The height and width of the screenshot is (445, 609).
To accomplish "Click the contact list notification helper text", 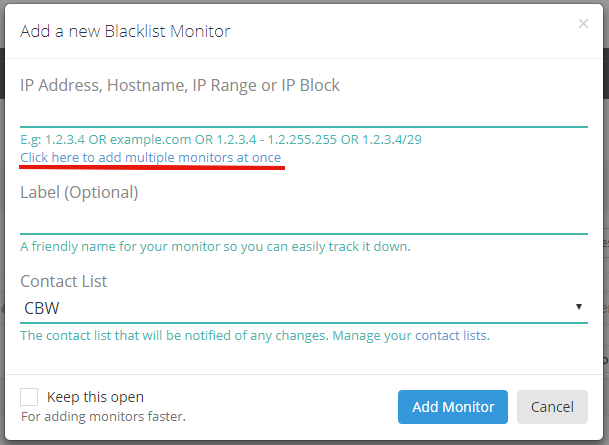I will tap(175, 335).
